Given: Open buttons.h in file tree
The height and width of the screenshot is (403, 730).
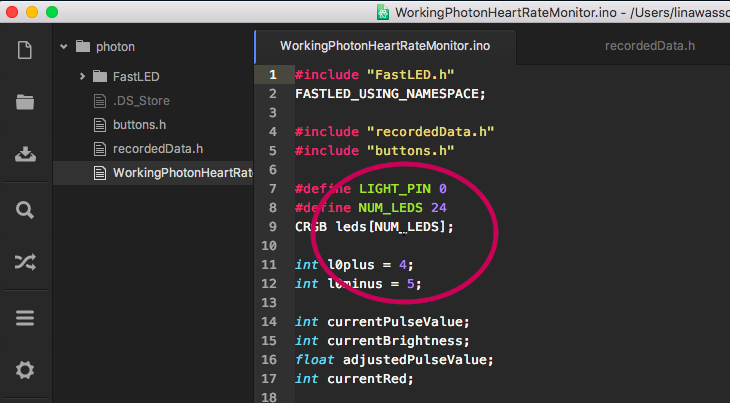Looking at the screenshot, I should point(140,125).
